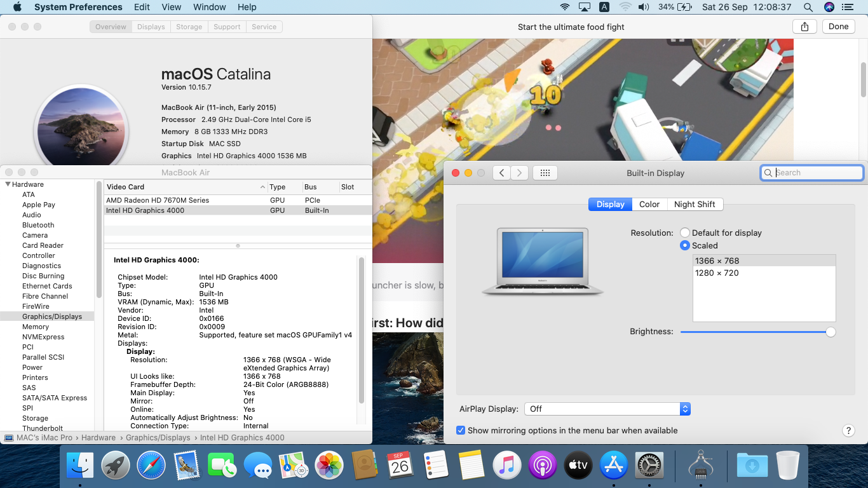
Task: Click the Apple menu logo
Action: [x=17, y=7]
